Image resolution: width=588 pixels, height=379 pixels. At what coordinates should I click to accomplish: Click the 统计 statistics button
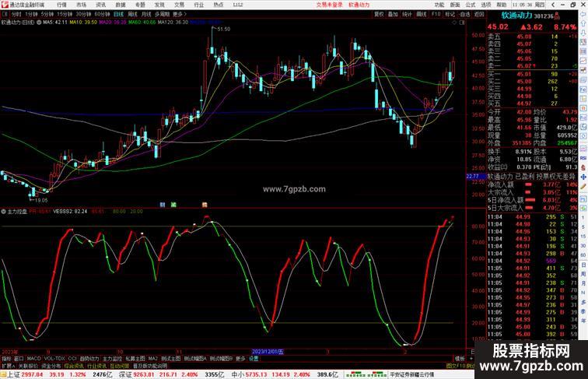(x=408, y=14)
